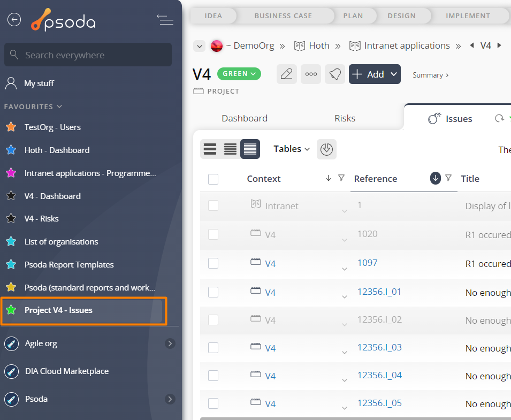
Task: Check the box for reference 1097 row
Action: [213, 263]
